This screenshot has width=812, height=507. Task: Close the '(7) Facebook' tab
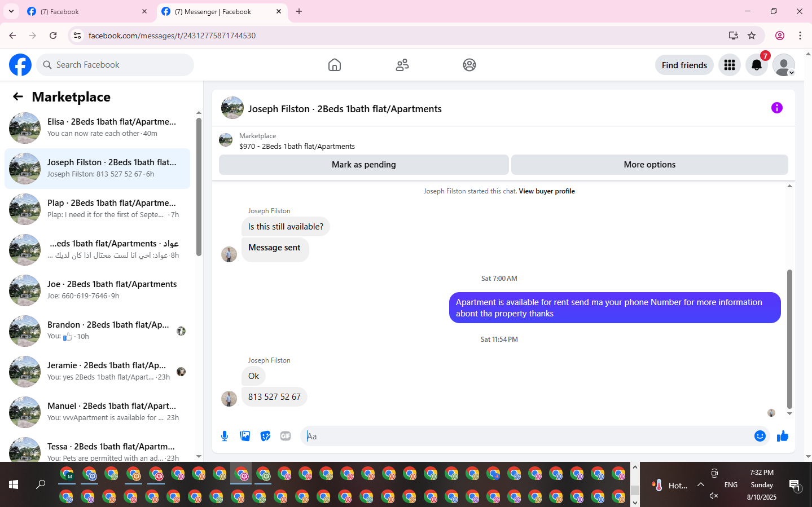tap(144, 11)
